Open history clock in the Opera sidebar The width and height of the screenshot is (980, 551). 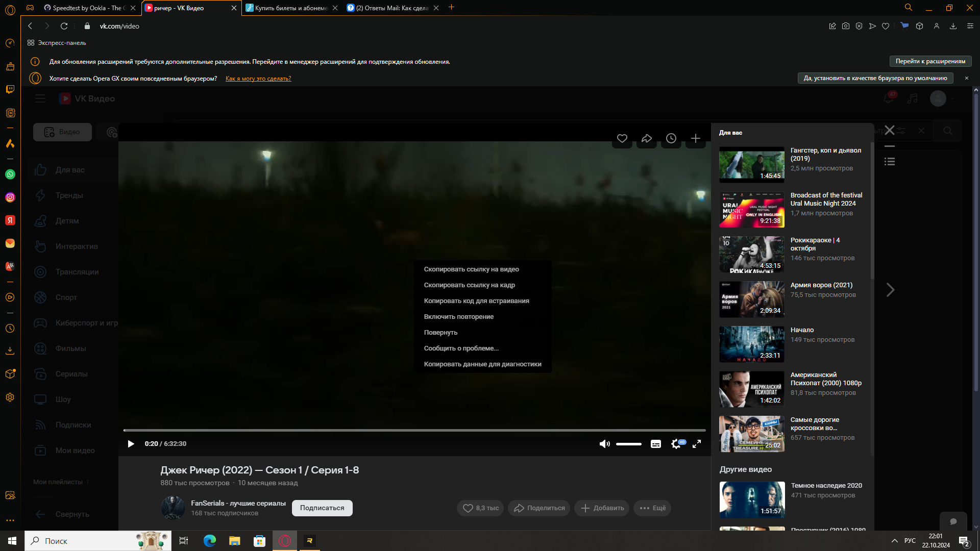(10, 329)
